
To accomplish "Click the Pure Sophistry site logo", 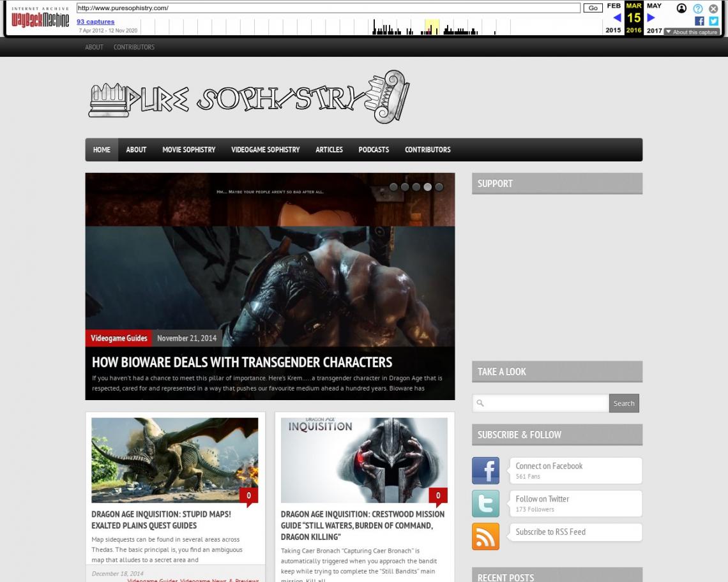I will (249, 97).
